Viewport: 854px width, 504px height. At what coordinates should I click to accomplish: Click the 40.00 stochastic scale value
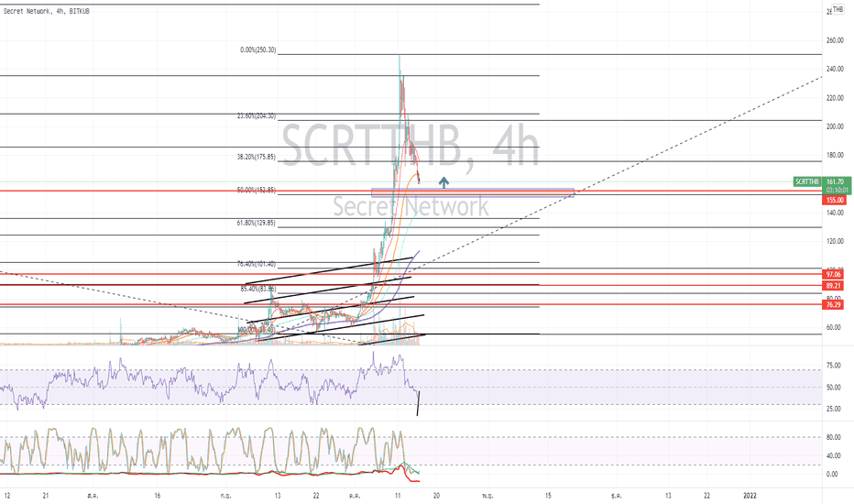[x=833, y=456]
